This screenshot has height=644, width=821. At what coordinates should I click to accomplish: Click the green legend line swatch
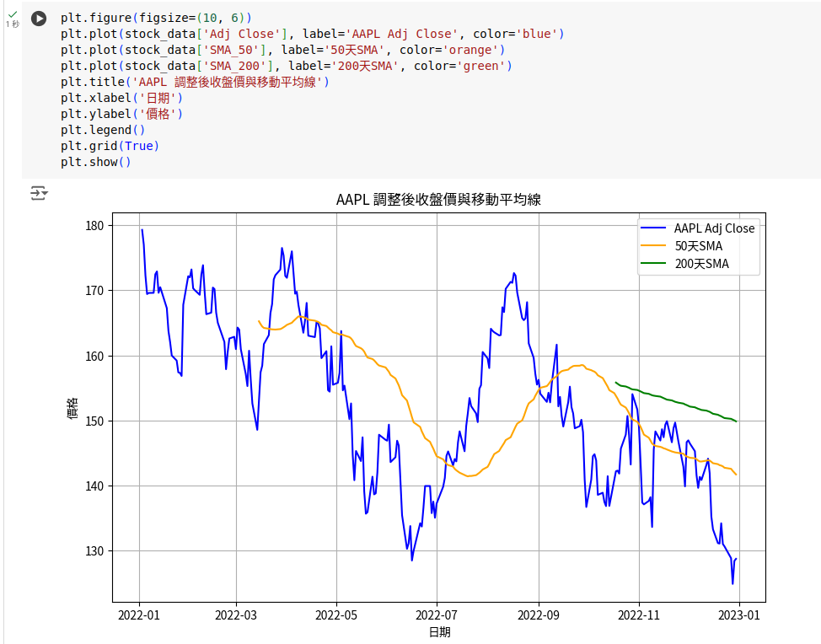click(x=653, y=263)
